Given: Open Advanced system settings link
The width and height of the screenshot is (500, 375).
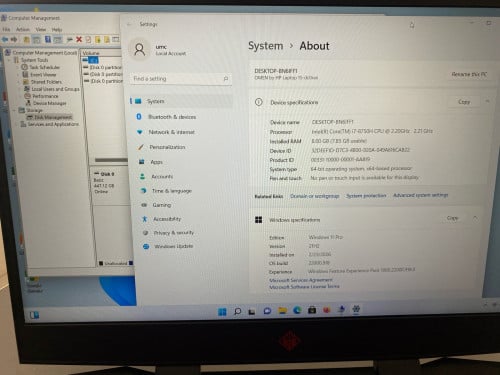Looking at the screenshot, I should (x=421, y=195).
